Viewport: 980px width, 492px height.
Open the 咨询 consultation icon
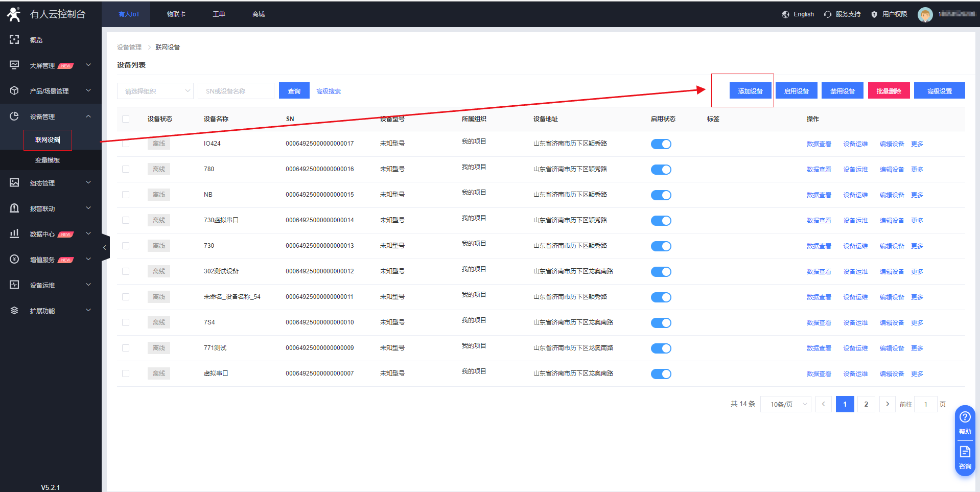click(965, 452)
